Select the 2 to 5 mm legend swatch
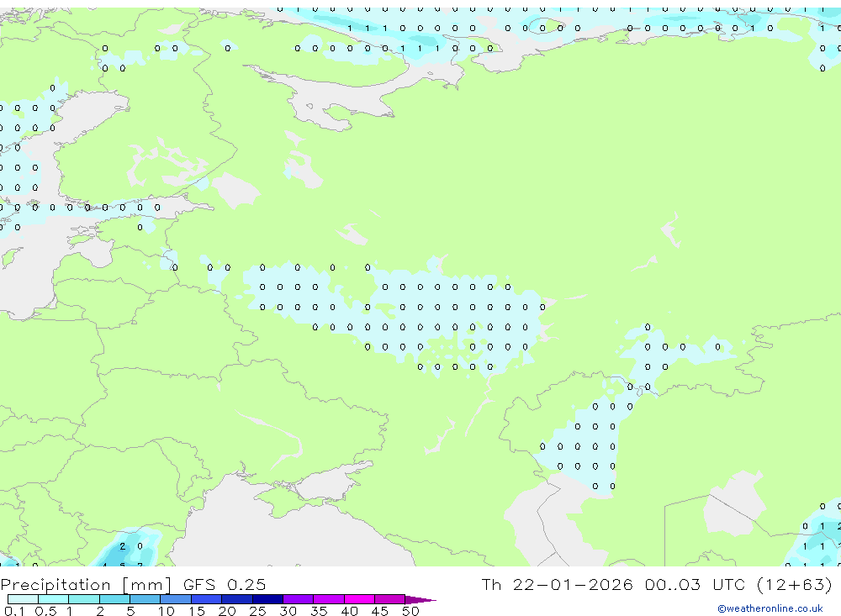The width and height of the screenshot is (841, 616). click(114, 599)
